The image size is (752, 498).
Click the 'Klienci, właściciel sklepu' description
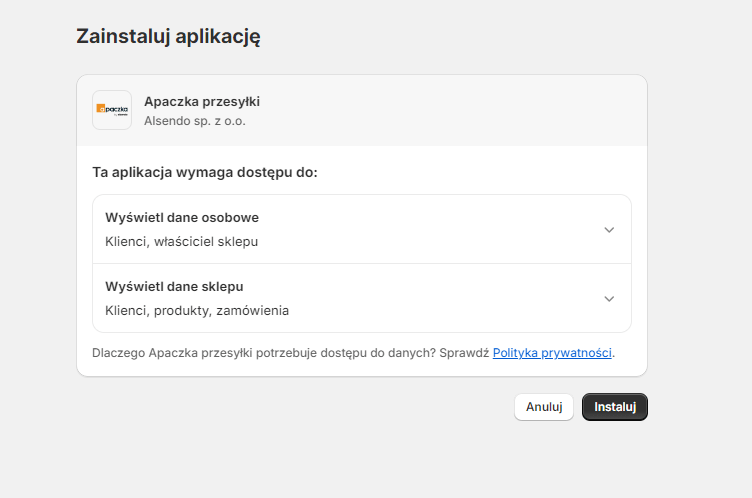[182, 241]
